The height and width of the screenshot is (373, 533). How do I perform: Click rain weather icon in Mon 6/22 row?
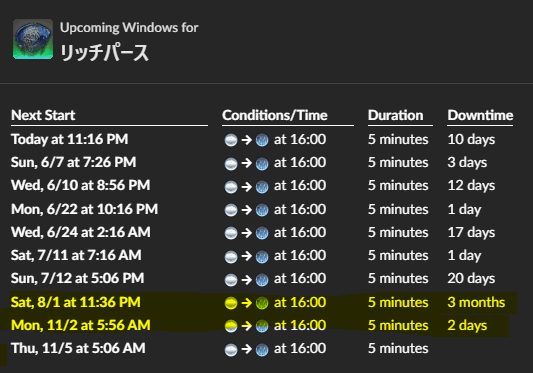coord(262,210)
